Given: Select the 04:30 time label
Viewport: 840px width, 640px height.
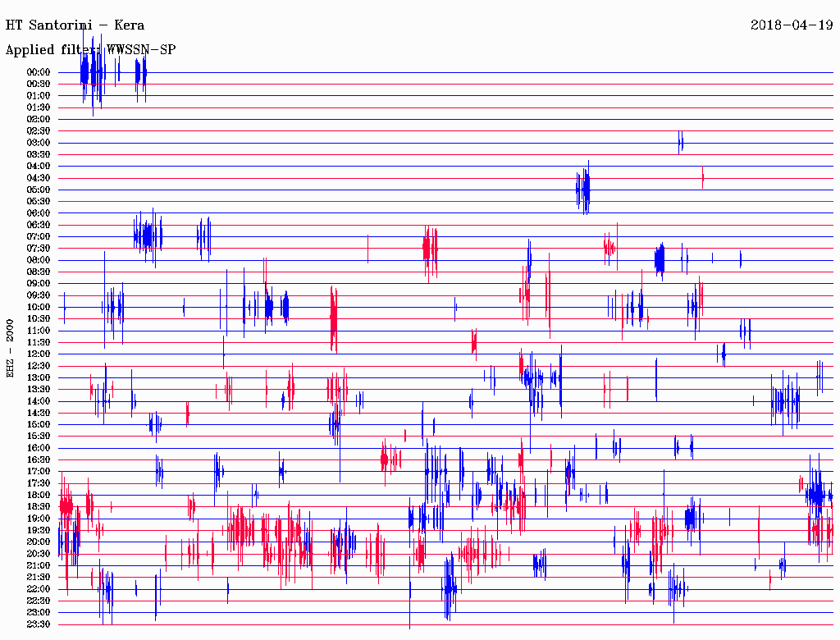Looking at the screenshot, I should click(x=39, y=178).
